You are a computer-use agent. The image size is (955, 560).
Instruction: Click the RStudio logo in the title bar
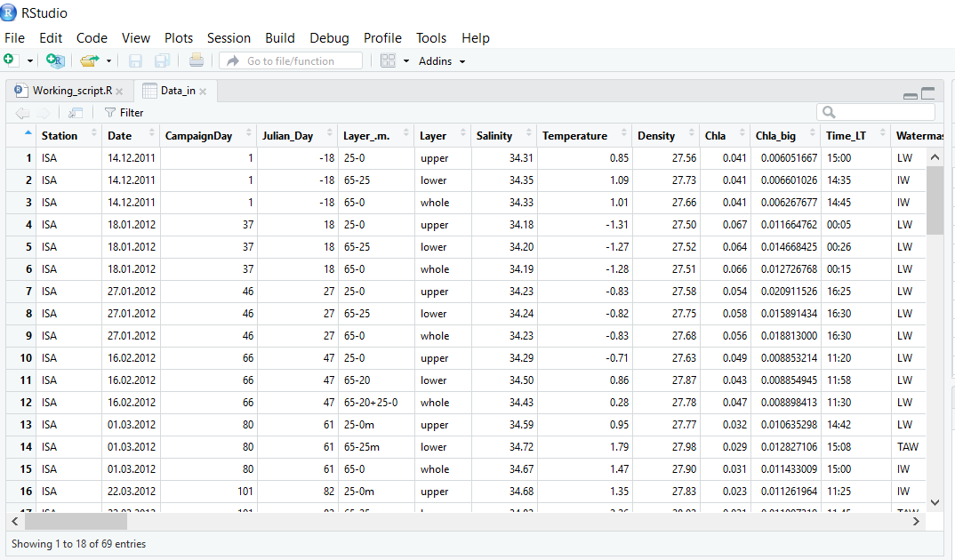click(10, 13)
